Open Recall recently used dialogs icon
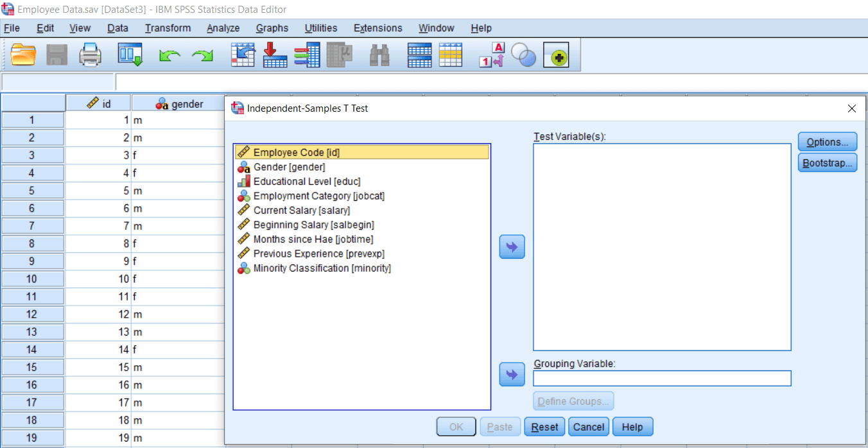The width and height of the screenshot is (868, 448). point(130,55)
